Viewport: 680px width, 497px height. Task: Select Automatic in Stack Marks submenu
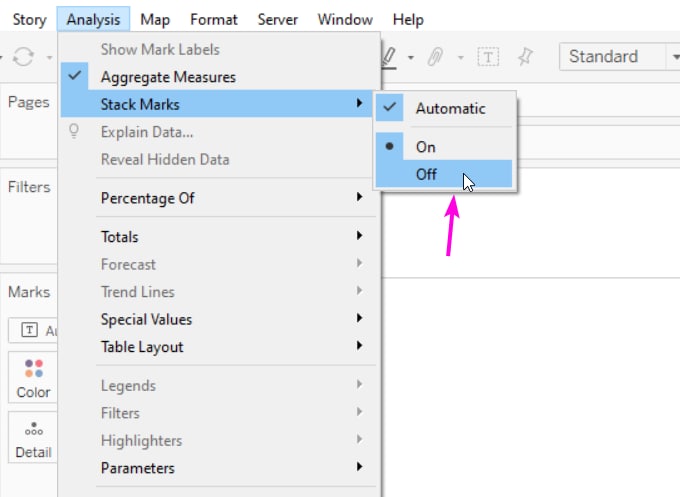[x=445, y=108]
